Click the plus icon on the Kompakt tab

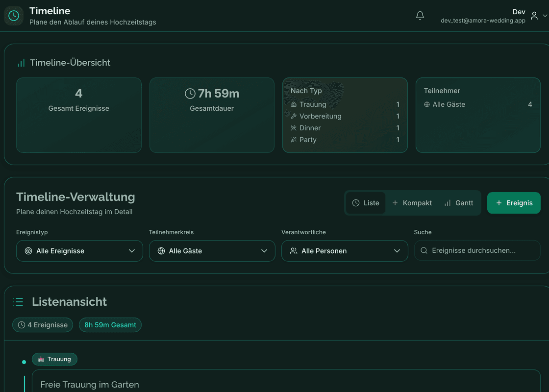coord(395,203)
